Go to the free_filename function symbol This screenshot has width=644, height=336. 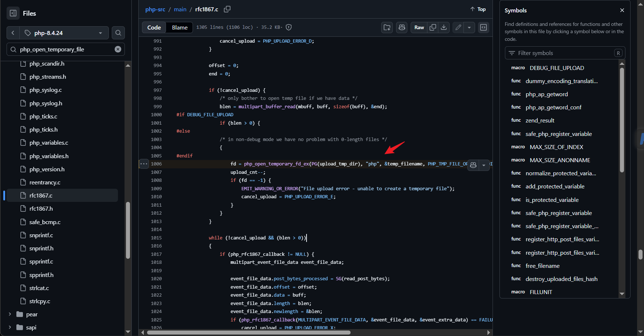tap(542, 266)
